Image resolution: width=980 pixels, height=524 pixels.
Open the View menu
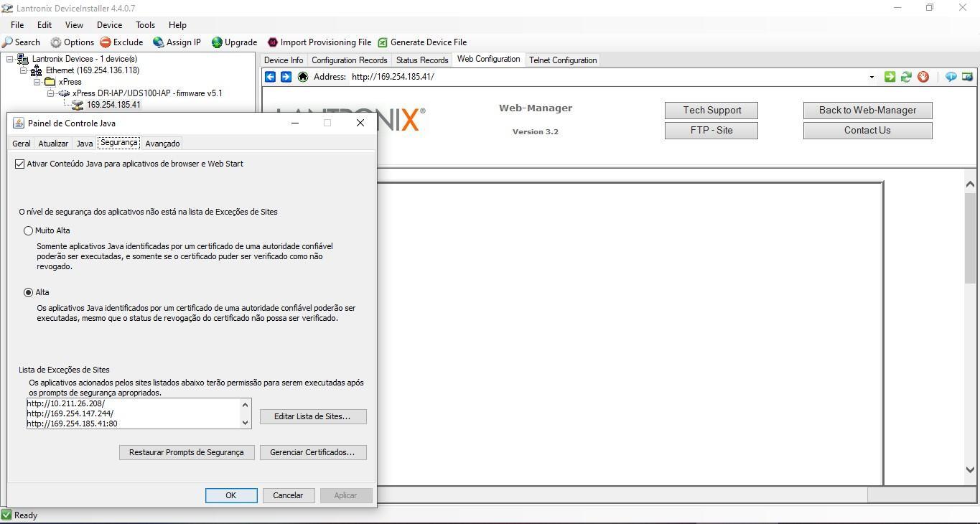coord(74,24)
